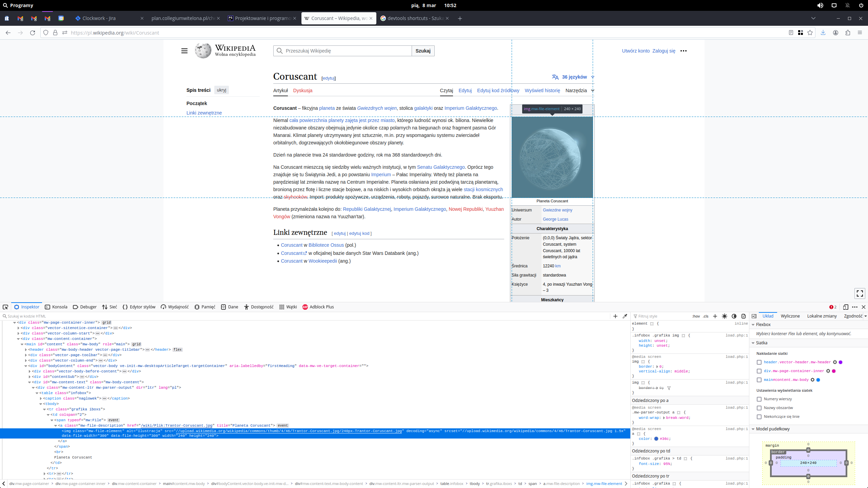Toggle print media simulation icon
The image size is (868, 488).
(x=744, y=316)
